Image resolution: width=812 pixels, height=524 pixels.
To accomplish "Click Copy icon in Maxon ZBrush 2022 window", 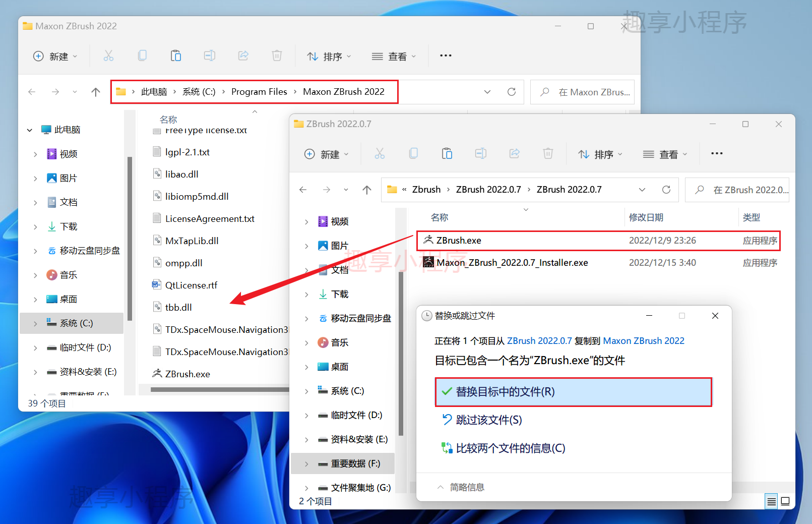I will [x=142, y=56].
